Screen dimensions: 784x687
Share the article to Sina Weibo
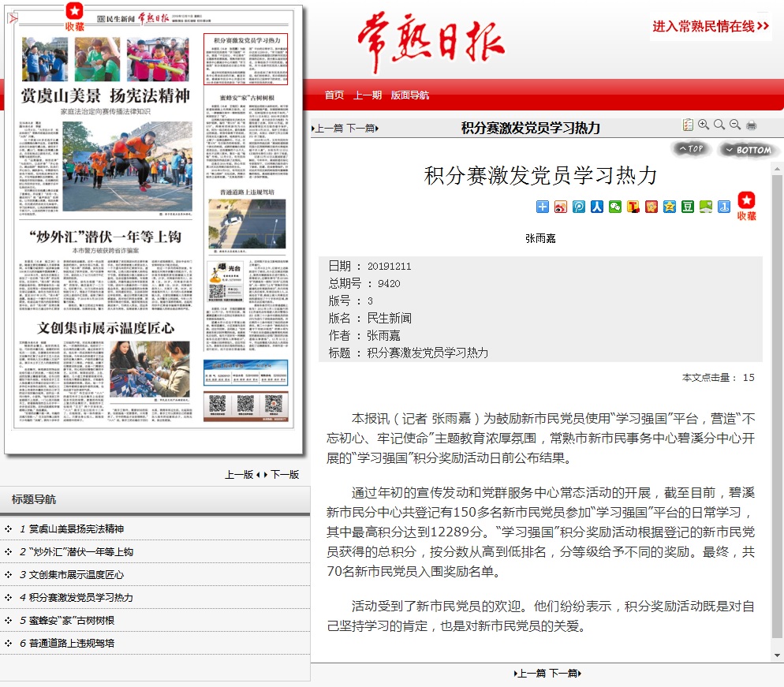click(561, 207)
